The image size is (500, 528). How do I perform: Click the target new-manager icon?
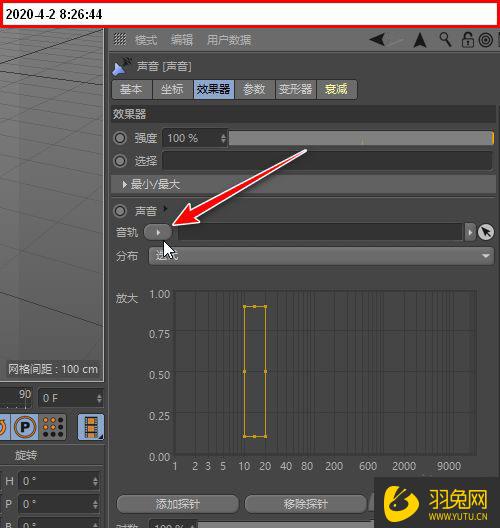[x=486, y=40]
